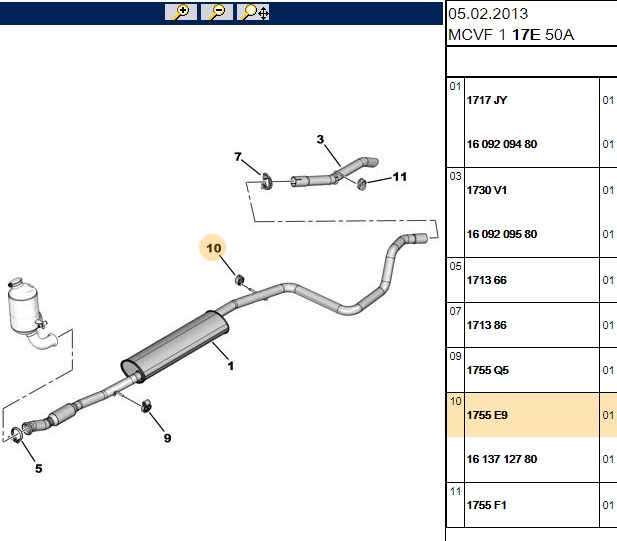The image size is (617, 541).
Task: Open part number 16 092 095 80
Action: pyautogui.click(x=502, y=234)
